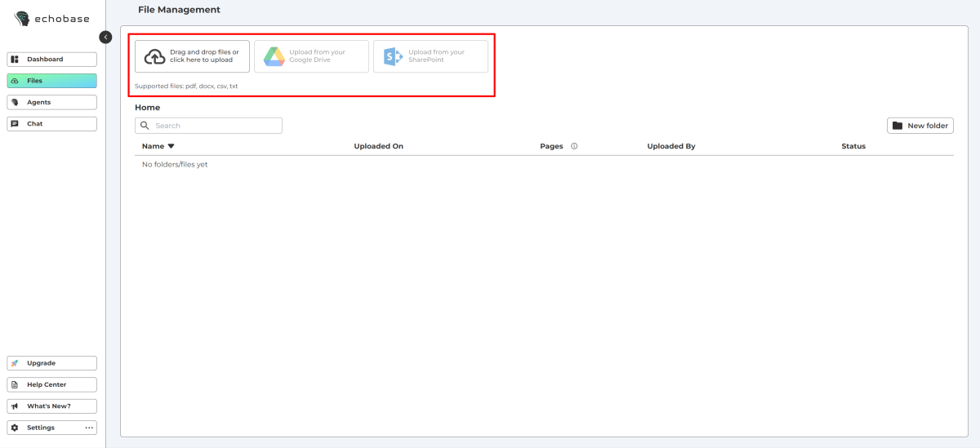The height and width of the screenshot is (448, 980).
Task: Upload from your SharePoint
Action: tap(430, 56)
